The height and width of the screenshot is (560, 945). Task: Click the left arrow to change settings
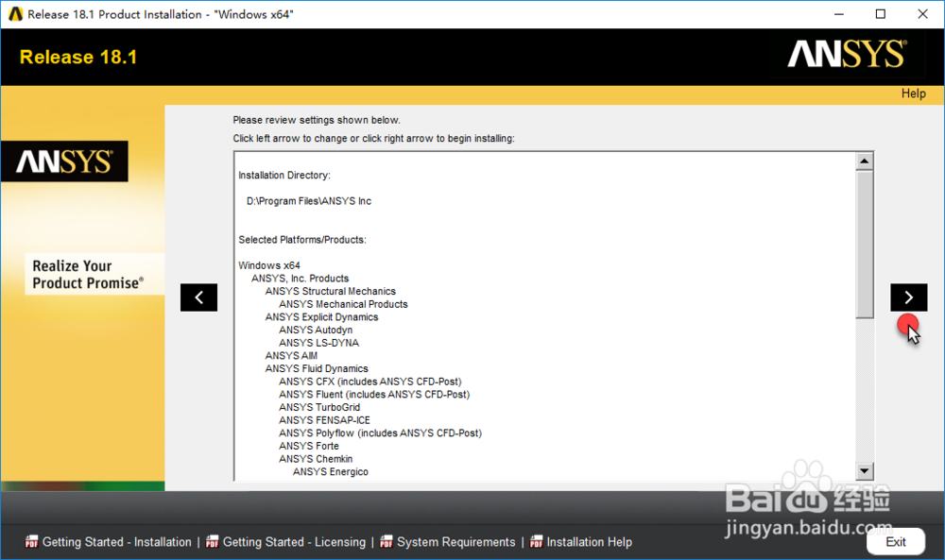198,297
